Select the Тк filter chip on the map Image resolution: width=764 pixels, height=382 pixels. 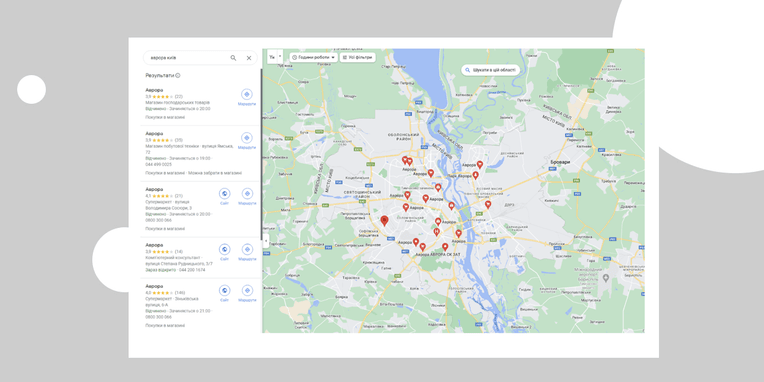pyautogui.click(x=272, y=57)
